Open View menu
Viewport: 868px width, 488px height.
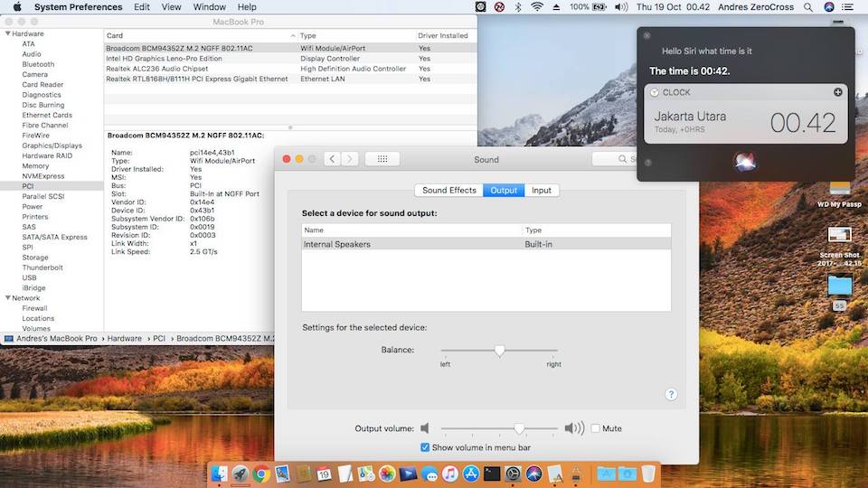click(x=171, y=7)
